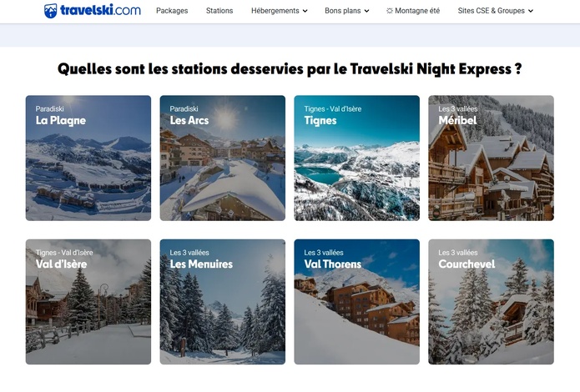Expand the Hébergements dropdown chevron
The height and width of the screenshot is (392, 580).
(305, 11)
